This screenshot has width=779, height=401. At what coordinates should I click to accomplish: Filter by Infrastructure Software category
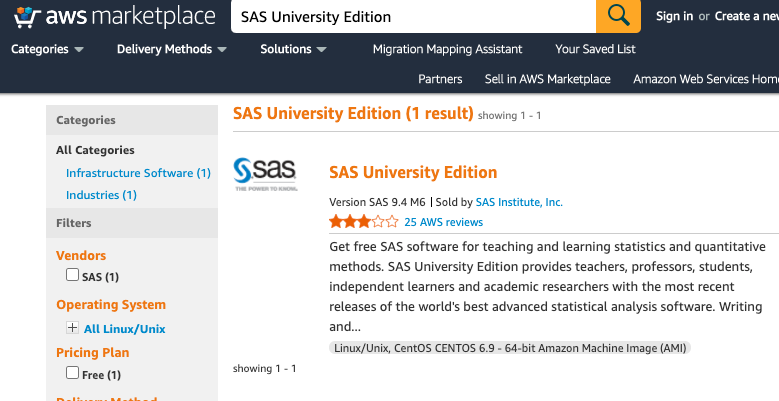tap(138, 173)
